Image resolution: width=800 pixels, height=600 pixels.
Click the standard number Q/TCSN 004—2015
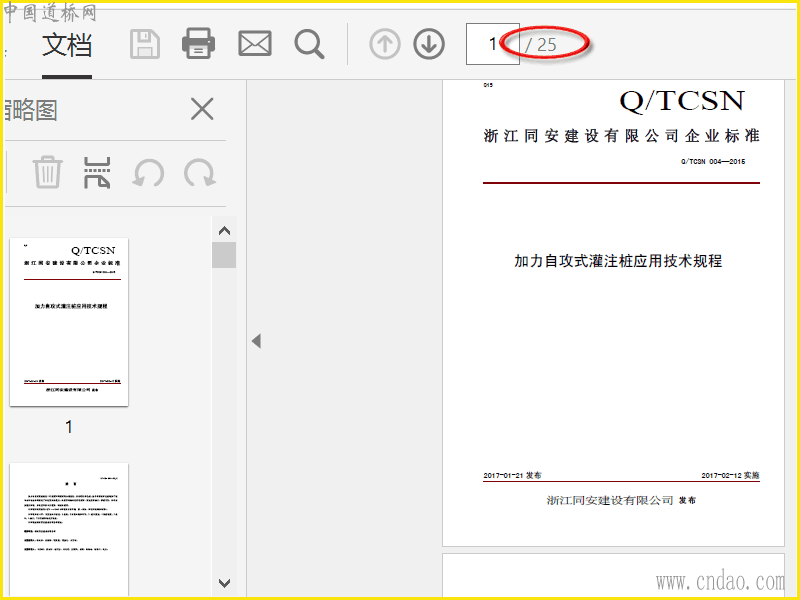point(713,162)
